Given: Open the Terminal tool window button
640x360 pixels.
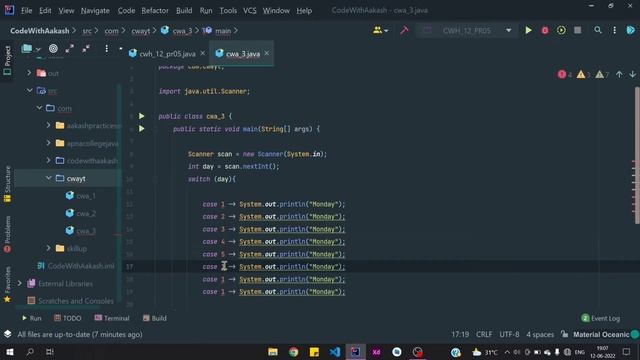Looking at the screenshot, I should pos(112,318).
